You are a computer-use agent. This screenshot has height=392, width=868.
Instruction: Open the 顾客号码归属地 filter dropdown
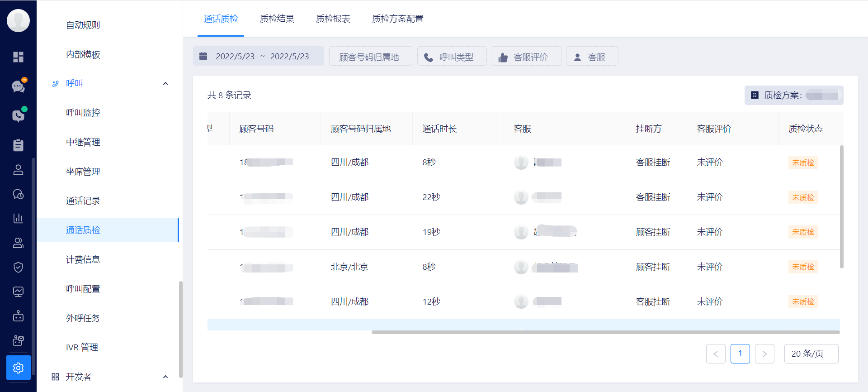[371, 56]
